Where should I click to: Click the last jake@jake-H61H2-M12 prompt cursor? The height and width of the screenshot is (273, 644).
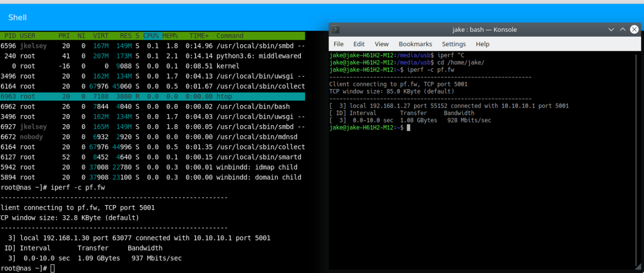(x=409, y=128)
